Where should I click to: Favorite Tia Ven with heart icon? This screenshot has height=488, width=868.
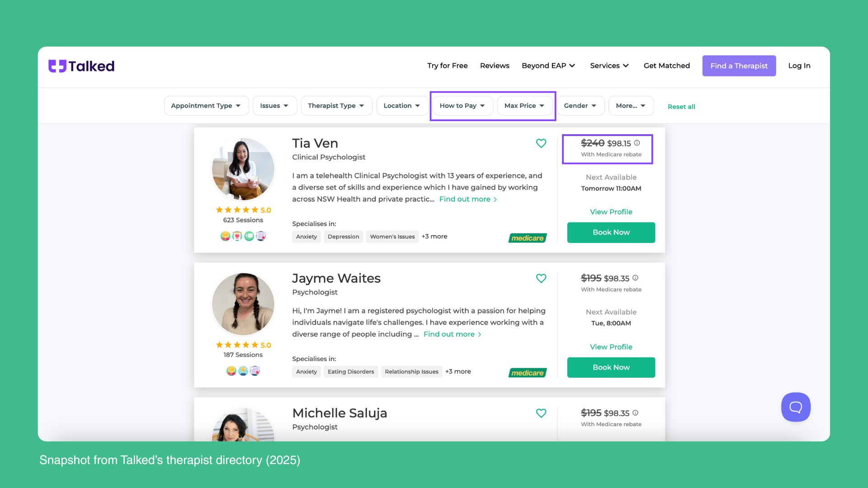click(541, 143)
